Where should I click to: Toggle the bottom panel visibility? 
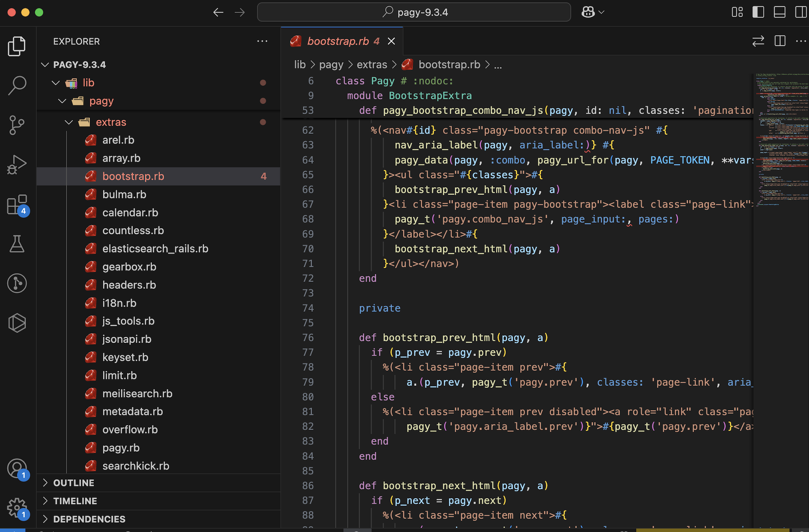point(780,12)
